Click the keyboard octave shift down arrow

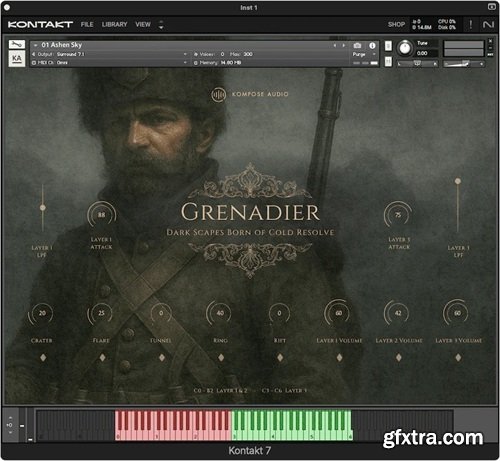(10, 432)
